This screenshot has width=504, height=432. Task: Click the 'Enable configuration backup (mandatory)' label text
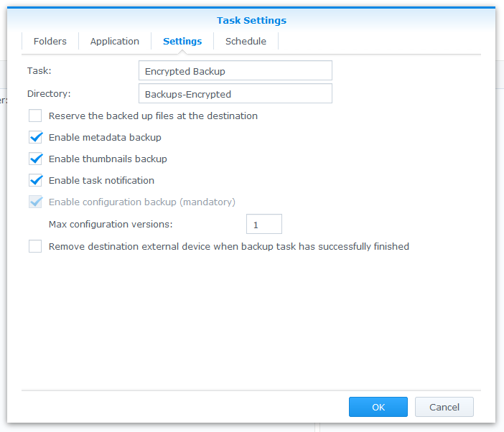[142, 202]
